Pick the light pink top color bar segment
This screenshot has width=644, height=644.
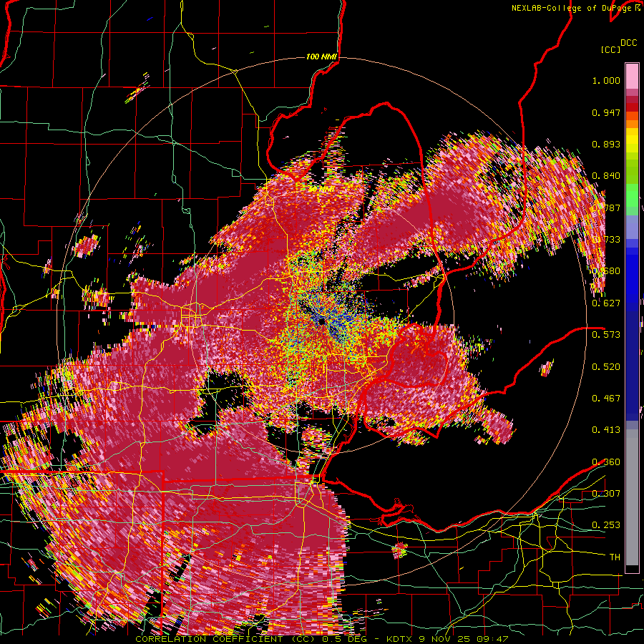[x=632, y=76]
